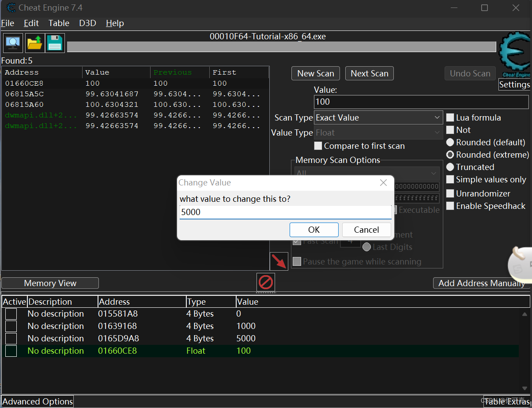Toggle Enable Speedhack checkbox
This screenshot has width=532, height=408.
tap(450, 206)
